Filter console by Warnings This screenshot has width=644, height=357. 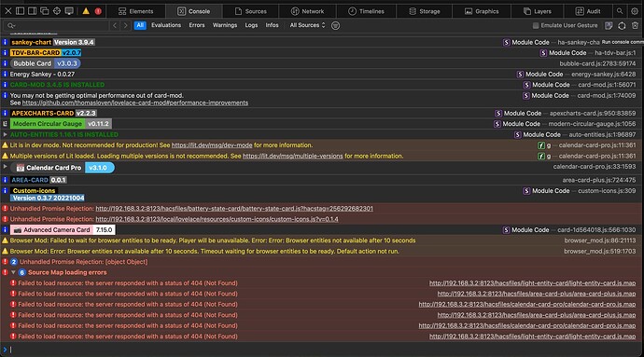pyautogui.click(x=225, y=25)
